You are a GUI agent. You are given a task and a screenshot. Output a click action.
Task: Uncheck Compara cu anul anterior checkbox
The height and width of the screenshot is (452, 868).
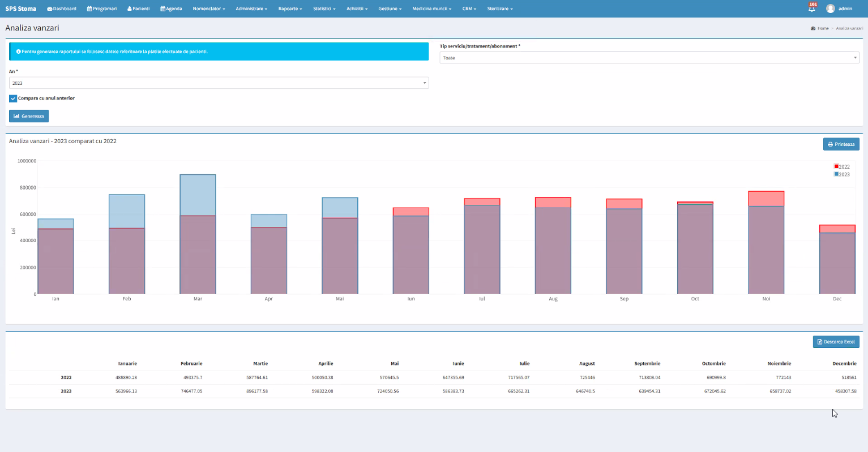[x=13, y=98]
